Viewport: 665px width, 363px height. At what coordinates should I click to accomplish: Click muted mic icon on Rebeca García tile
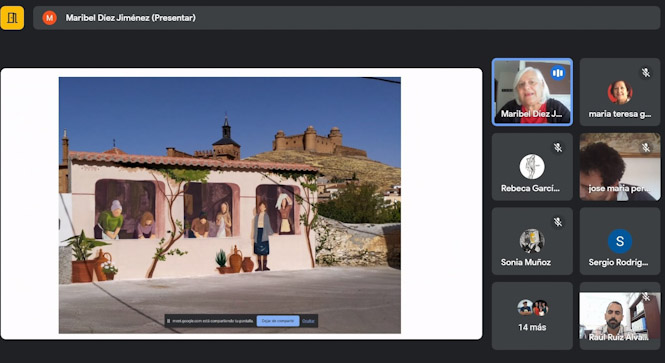coord(558,148)
